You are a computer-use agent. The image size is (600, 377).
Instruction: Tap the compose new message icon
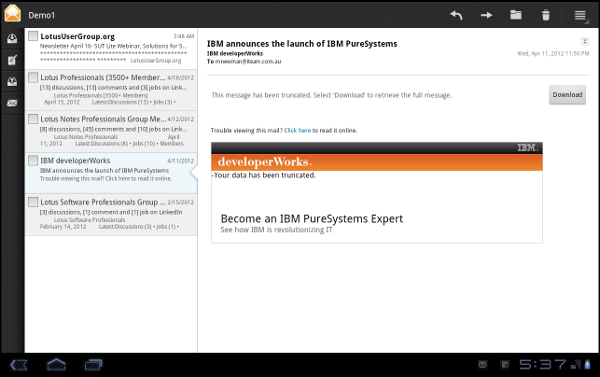[12, 60]
